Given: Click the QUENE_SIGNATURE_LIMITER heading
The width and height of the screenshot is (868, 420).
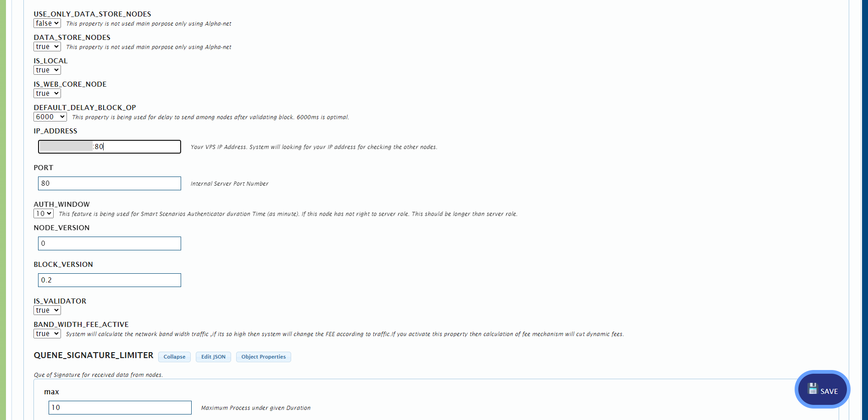Looking at the screenshot, I should [x=94, y=355].
